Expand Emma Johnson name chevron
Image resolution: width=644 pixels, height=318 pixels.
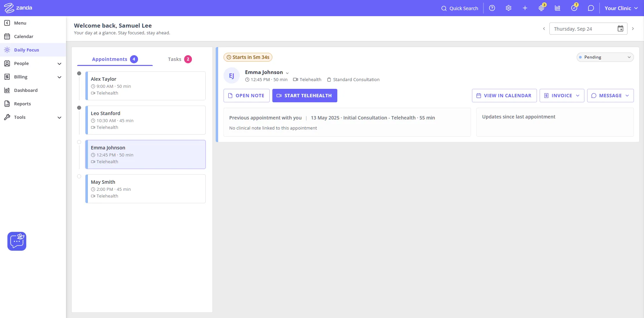click(287, 73)
